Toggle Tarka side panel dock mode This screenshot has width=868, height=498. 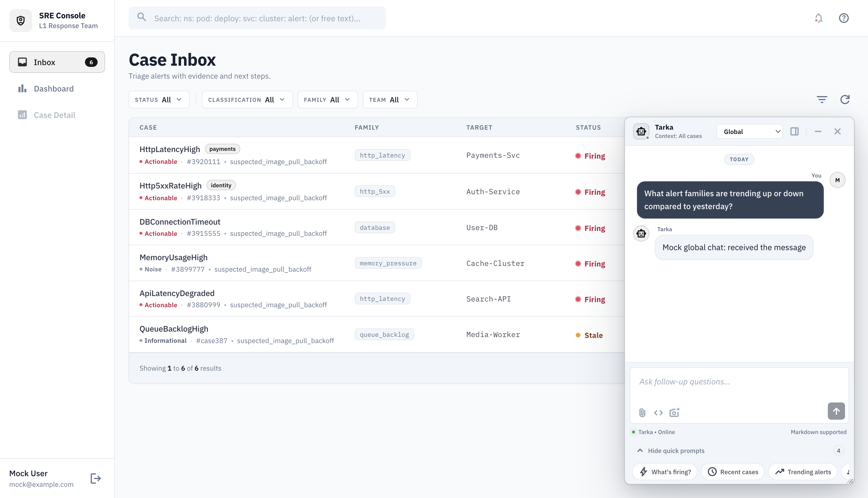(794, 131)
